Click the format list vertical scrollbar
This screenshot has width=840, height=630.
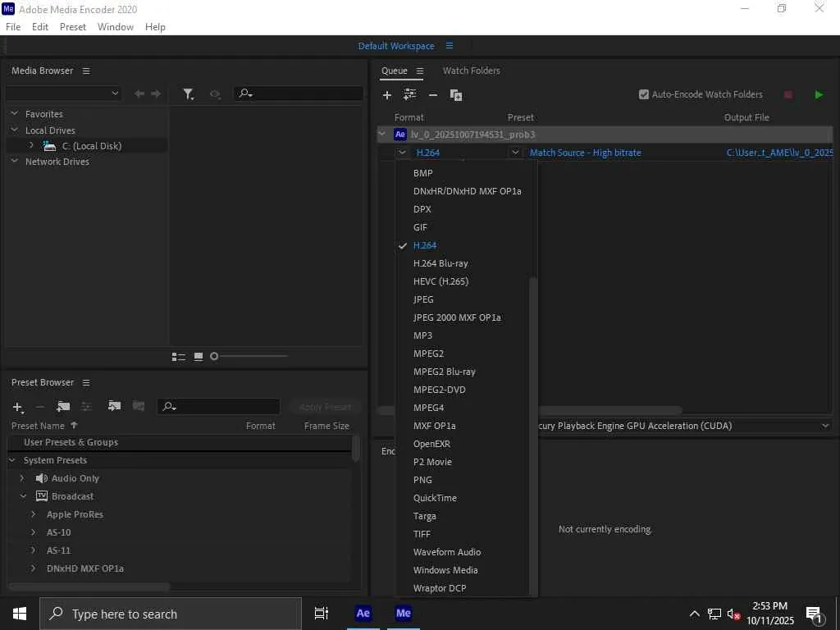coord(532,435)
